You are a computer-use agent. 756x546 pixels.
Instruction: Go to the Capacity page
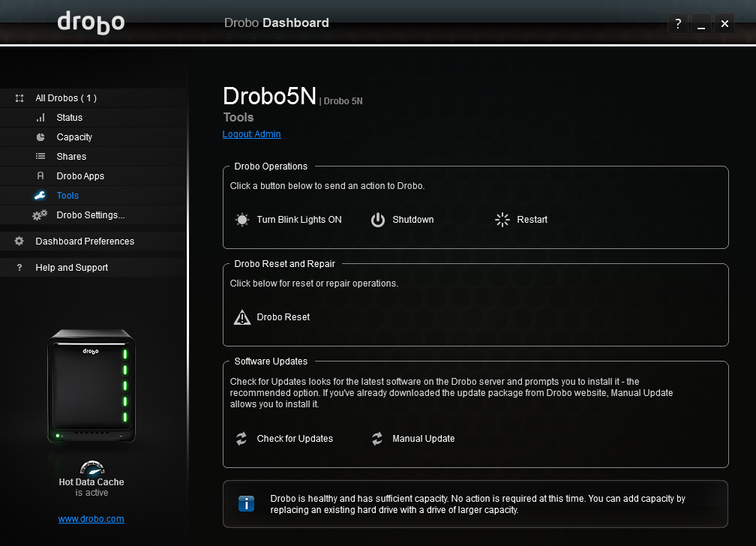pos(74,137)
